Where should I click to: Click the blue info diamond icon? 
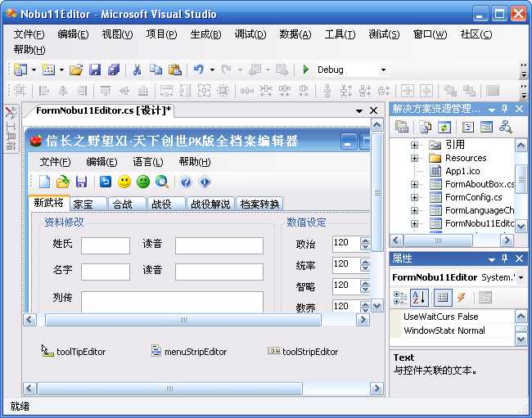(x=205, y=182)
